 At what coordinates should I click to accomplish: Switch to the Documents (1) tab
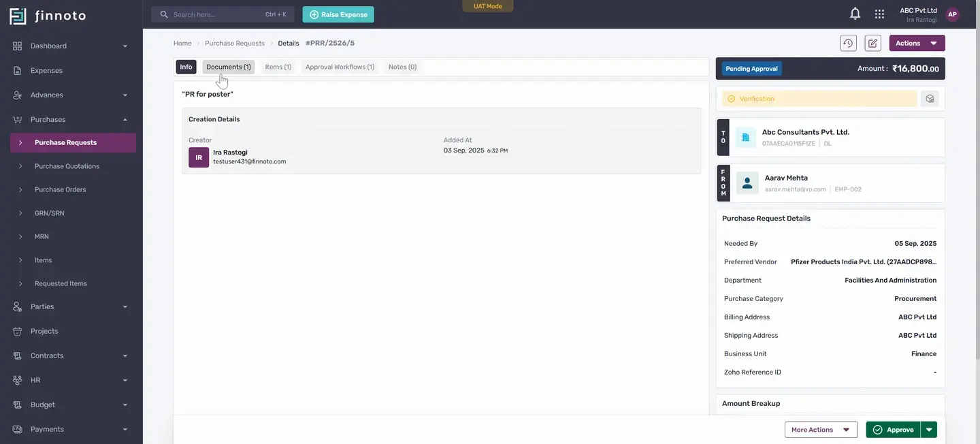point(229,67)
